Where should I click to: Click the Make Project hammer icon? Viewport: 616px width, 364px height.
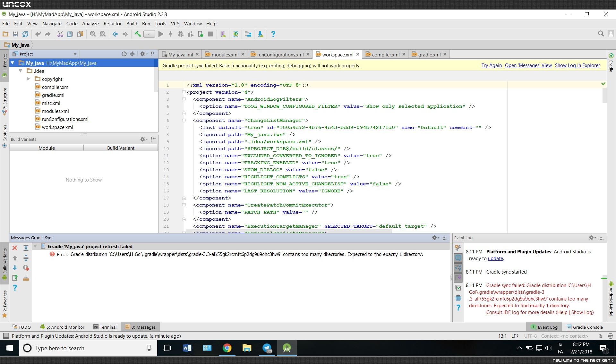pos(138,34)
